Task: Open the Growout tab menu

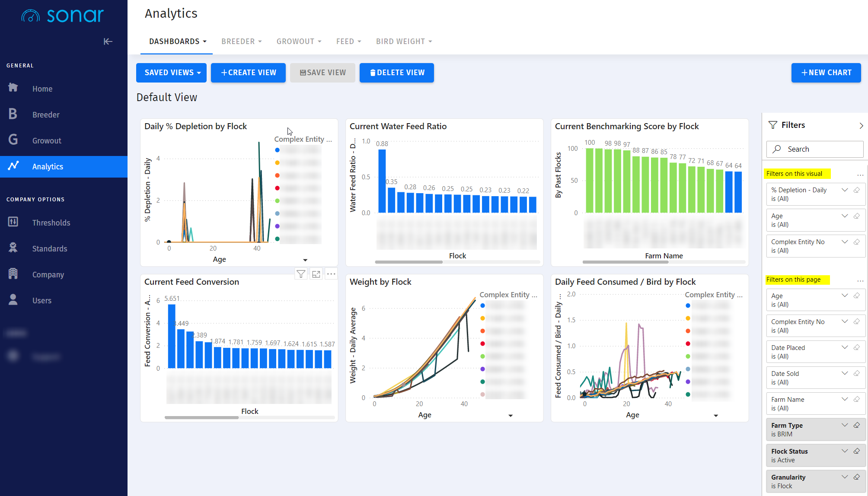Action: pos(299,41)
